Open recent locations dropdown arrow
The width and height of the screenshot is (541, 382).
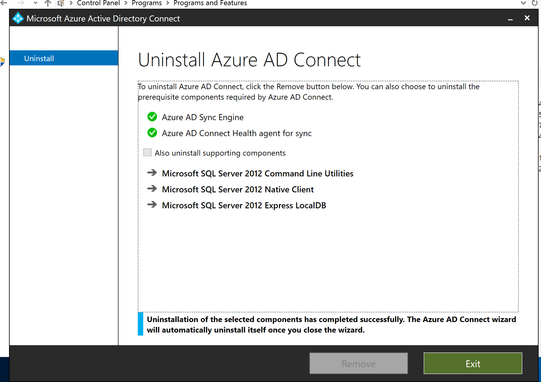[35, 3]
